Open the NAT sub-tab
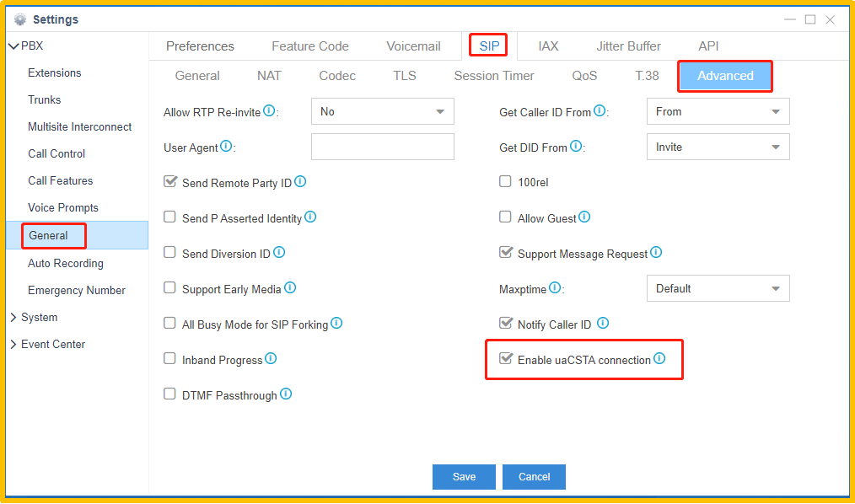Screen dimensions: 855x504 coord(269,76)
